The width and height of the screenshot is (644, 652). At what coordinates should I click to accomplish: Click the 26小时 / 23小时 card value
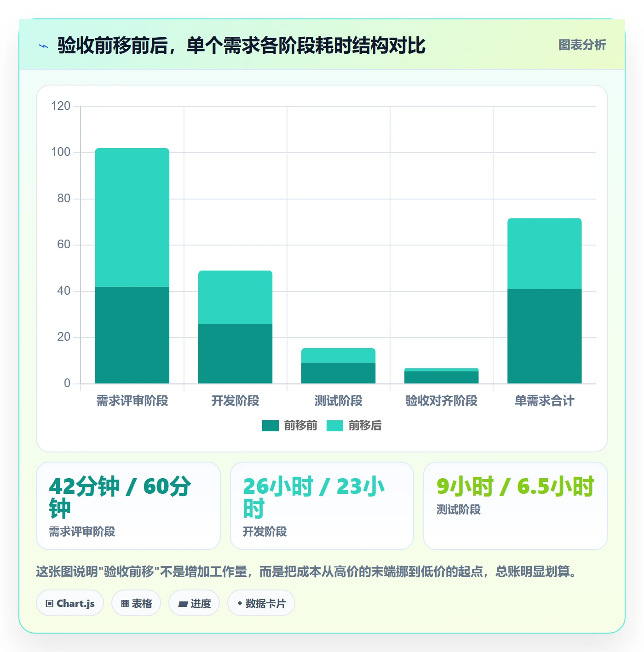tap(314, 498)
